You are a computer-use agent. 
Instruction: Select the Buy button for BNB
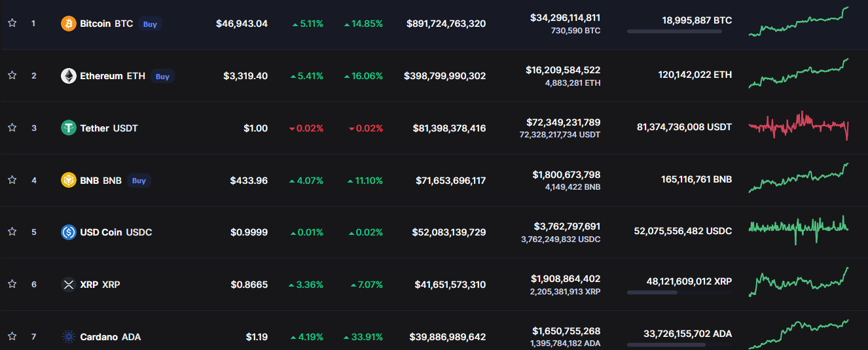point(139,181)
